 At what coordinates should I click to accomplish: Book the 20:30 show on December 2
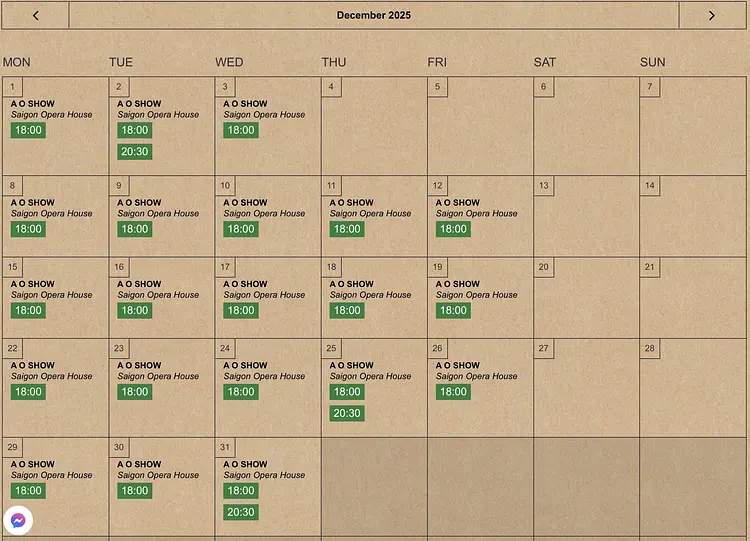click(x=134, y=152)
